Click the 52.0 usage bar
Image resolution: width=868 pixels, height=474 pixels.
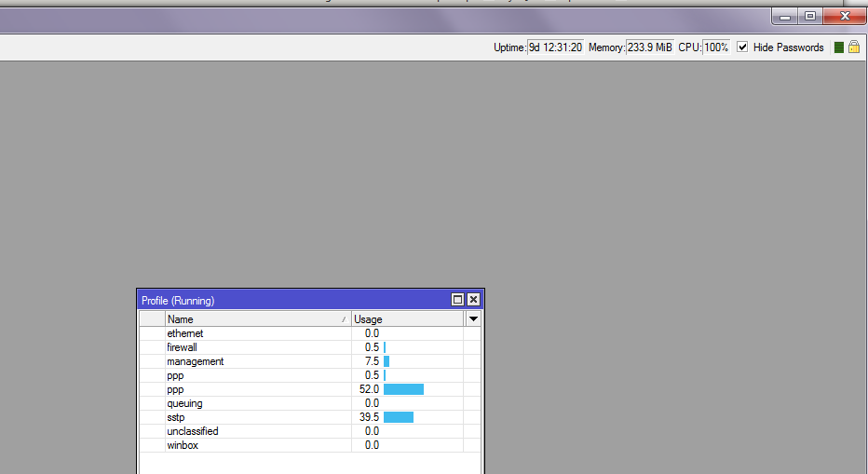pos(403,389)
